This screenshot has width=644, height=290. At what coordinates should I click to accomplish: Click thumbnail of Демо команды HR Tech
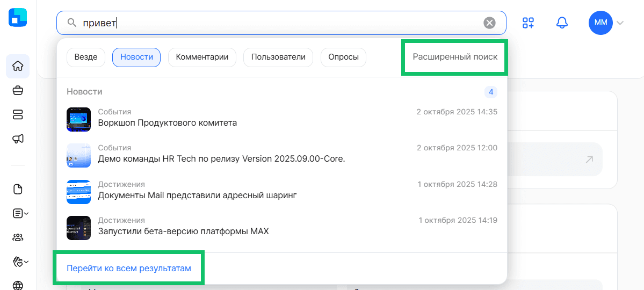(x=78, y=156)
